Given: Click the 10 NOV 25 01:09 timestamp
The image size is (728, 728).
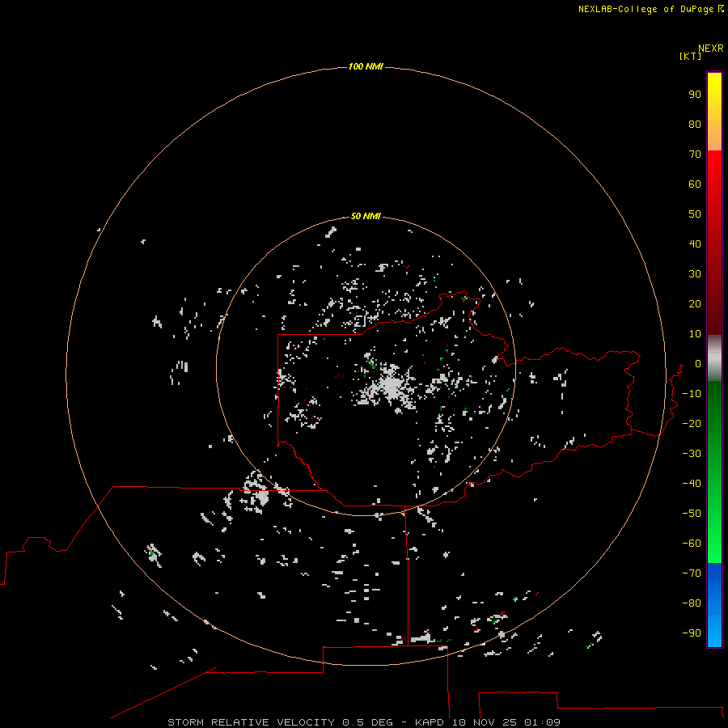Looking at the screenshot, I should click(506, 722).
